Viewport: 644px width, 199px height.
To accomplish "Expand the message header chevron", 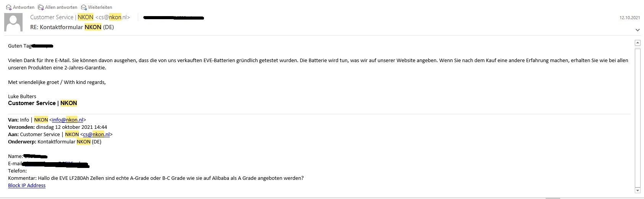I will pyautogui.click(x=637, y=30).
